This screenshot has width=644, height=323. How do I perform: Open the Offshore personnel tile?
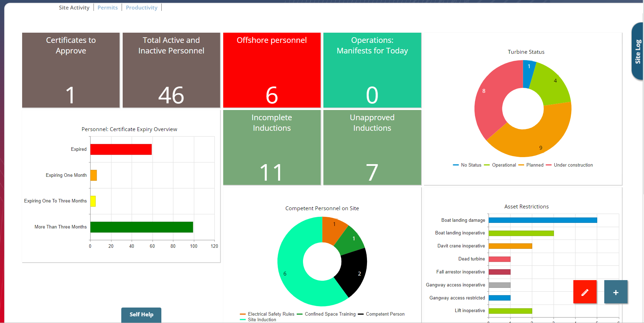point(271,70)
